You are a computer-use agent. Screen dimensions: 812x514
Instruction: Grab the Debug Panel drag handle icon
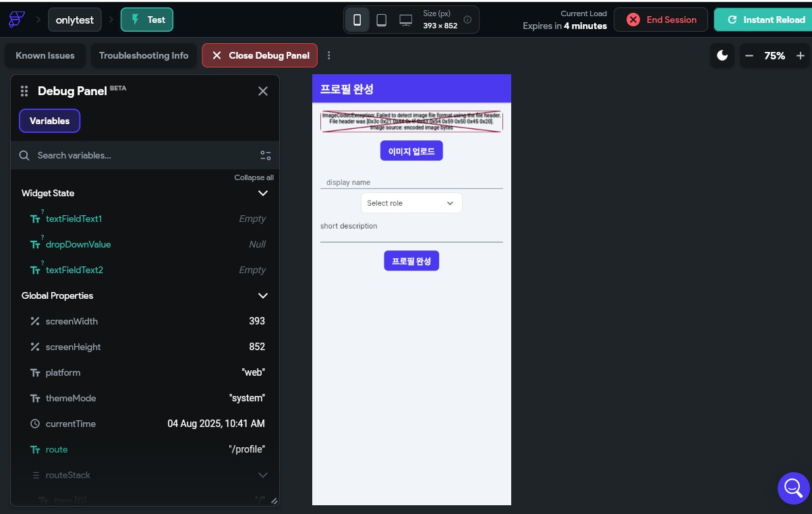(x=24, y=91)
